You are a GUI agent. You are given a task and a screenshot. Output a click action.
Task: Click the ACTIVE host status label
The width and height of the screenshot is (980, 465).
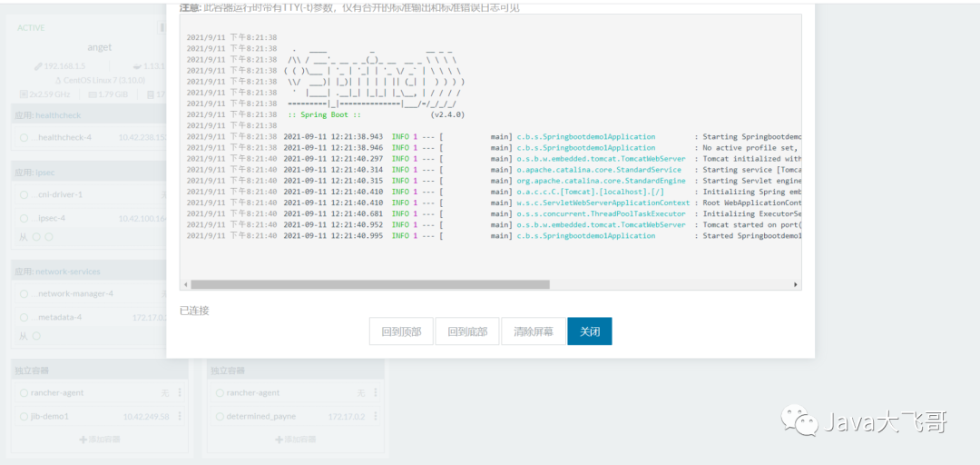coord(31,28)
